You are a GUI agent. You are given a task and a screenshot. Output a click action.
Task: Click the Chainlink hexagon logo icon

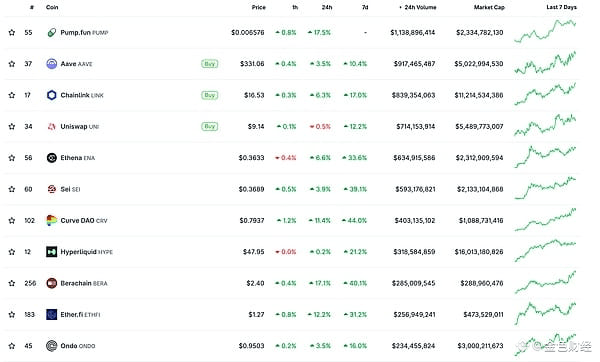[x=52, y=95]
